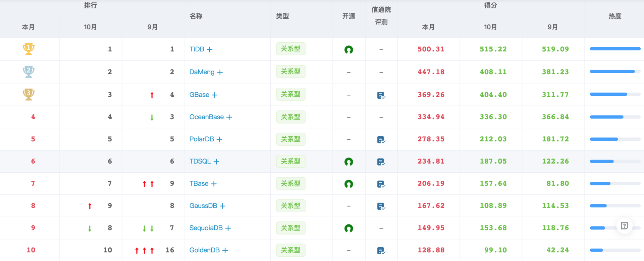Click DaMeng's current score 447.18
This screenshot has height=261, width=644.
pyautogui.click(x=431, y=72)
